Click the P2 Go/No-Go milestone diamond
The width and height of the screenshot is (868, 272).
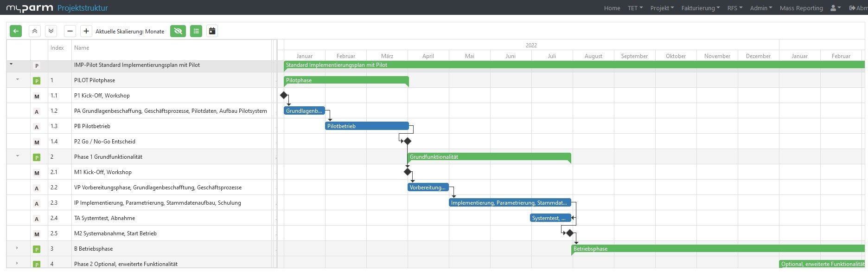pyautogui.click(x=408, y=141)
